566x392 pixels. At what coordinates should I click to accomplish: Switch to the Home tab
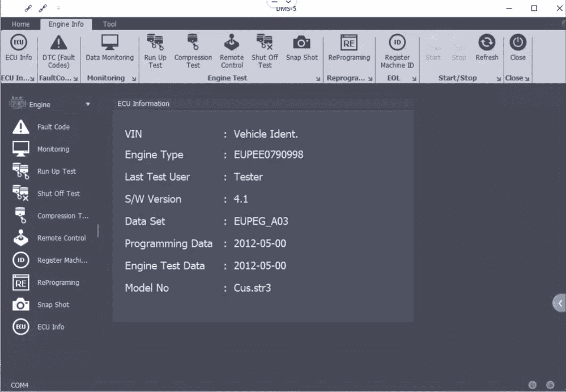pyautogui.click(x=20, y=24)
